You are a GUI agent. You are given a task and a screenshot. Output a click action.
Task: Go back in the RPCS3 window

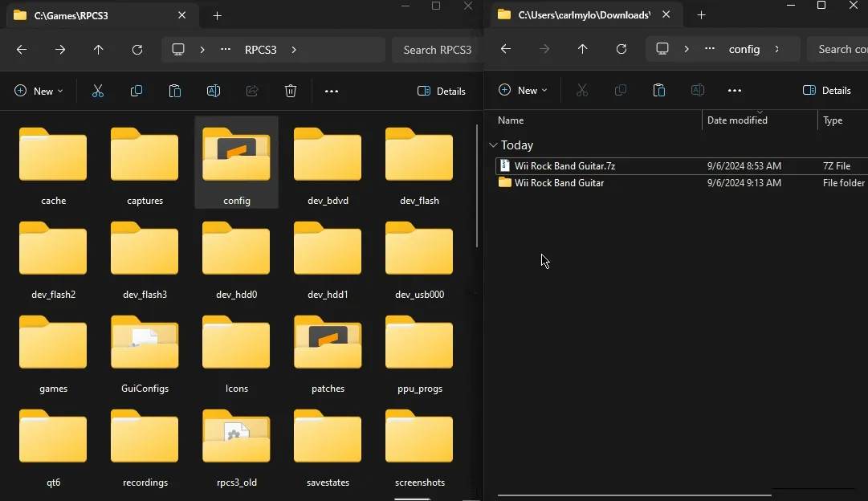(21, 49)
